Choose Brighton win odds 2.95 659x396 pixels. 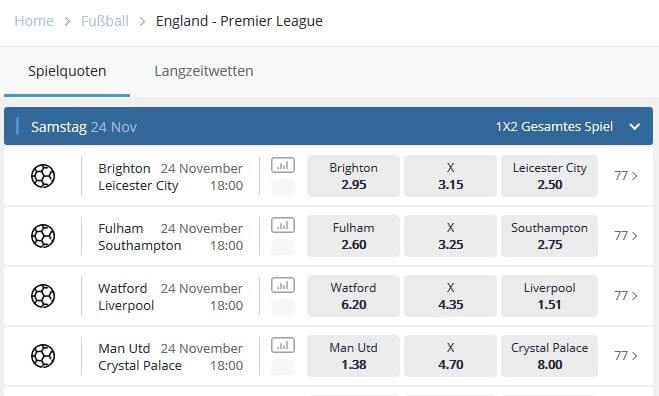pyautogui.click(x=353, y=176)
